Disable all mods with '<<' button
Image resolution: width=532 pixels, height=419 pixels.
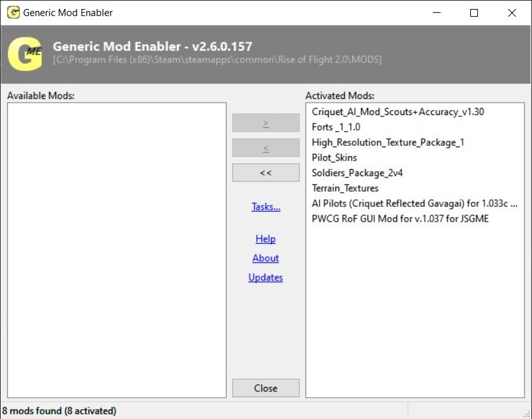pos(266,173)
